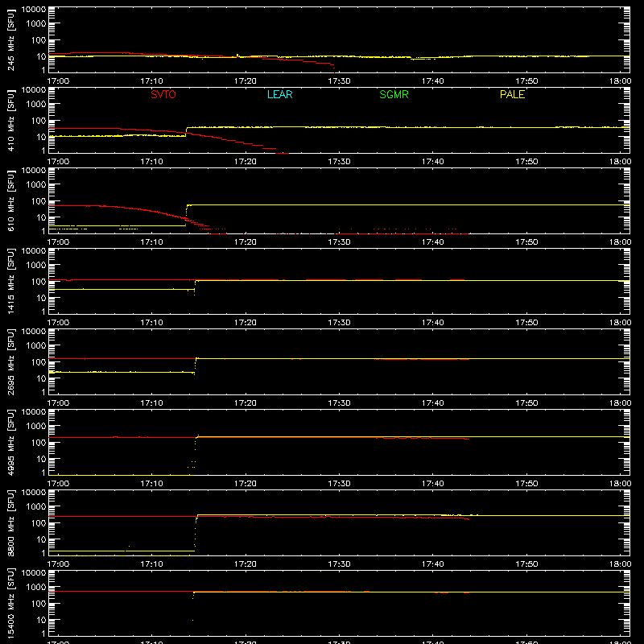Click 17:00 time label under 245 MHz panel
This screenshot has width=644, height=644.
pos(58,81)
